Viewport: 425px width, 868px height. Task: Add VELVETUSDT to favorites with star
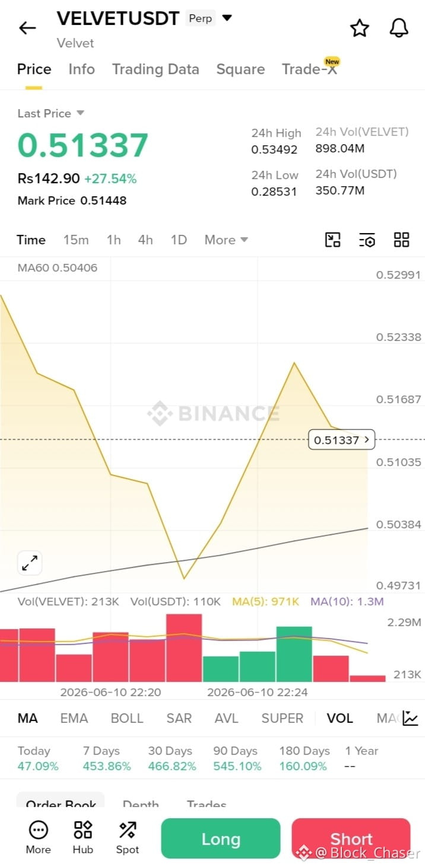click(360, 28)
